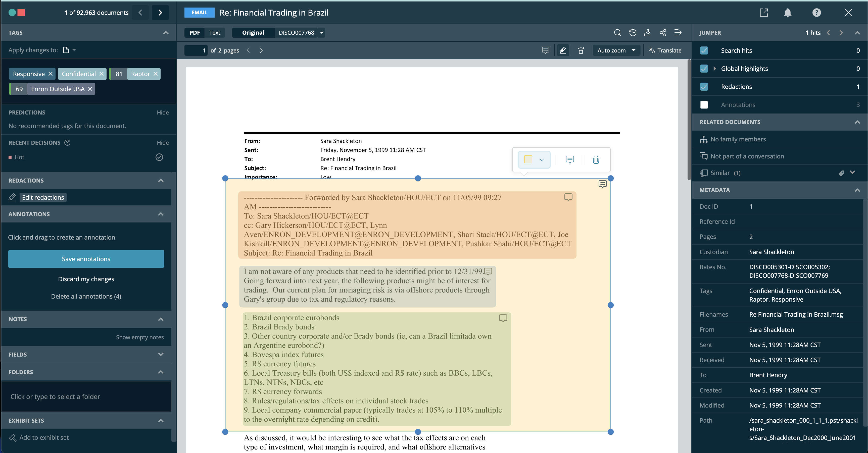Collapse the Related Documents section
The image size is (868, 453).
[x=857, y=122]
